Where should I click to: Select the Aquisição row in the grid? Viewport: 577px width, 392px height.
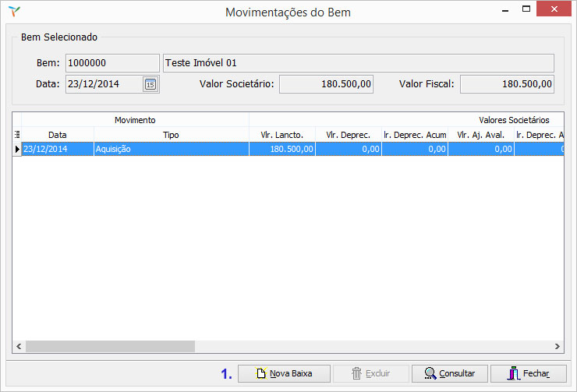coord(171,149)
